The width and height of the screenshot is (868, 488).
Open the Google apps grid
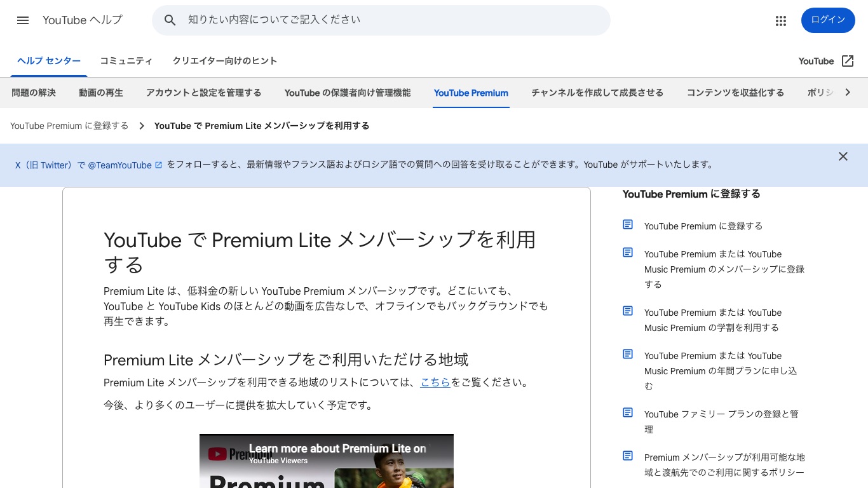point(781,20)
